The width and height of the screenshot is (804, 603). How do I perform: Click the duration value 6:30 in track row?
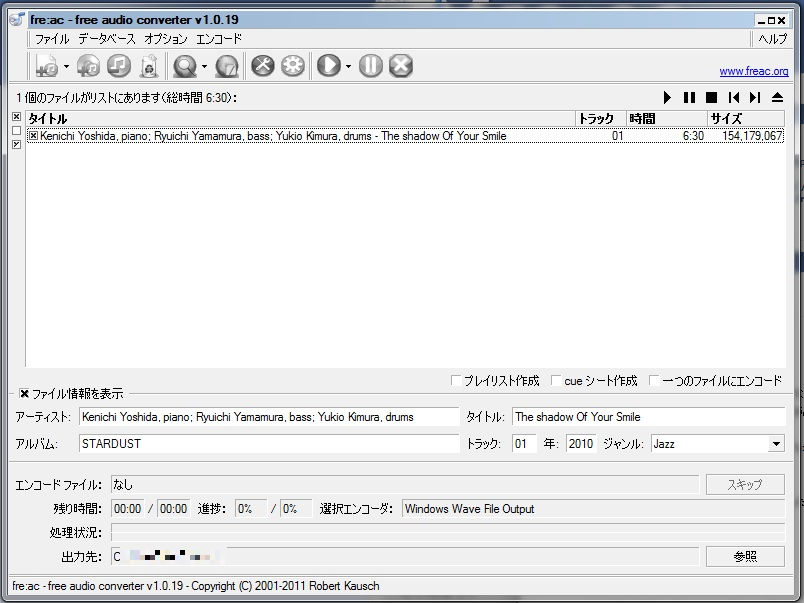tap(693, 136)
